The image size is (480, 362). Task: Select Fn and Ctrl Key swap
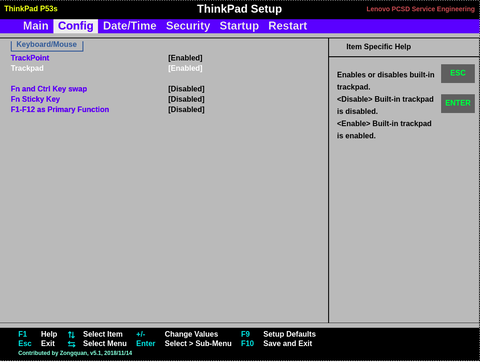[49, 89]
